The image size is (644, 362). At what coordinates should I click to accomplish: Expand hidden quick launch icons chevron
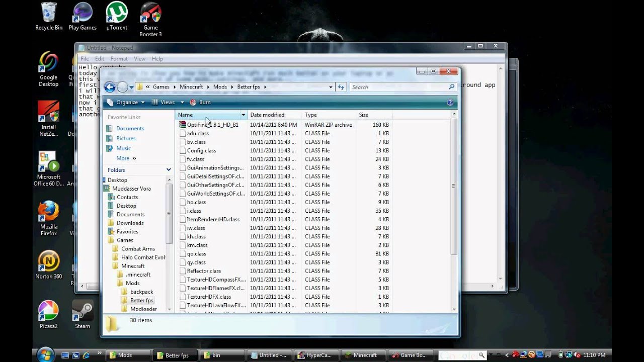pyautogui.click(x=100, y=353)
